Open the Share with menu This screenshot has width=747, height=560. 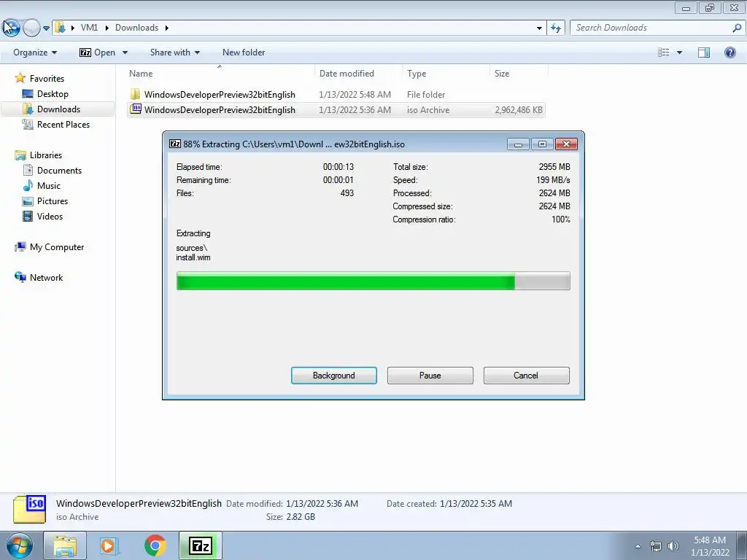(x=175, y=52)
